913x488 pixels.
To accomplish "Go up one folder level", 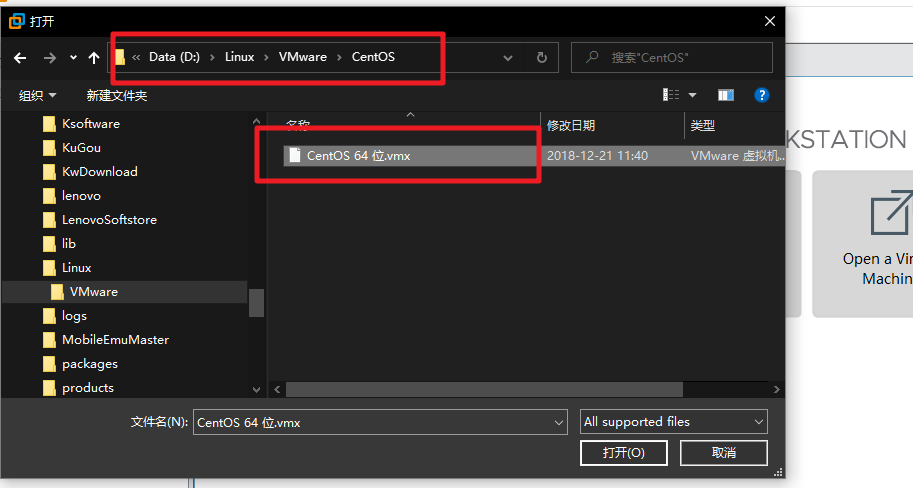I will [x=94, y=58].
